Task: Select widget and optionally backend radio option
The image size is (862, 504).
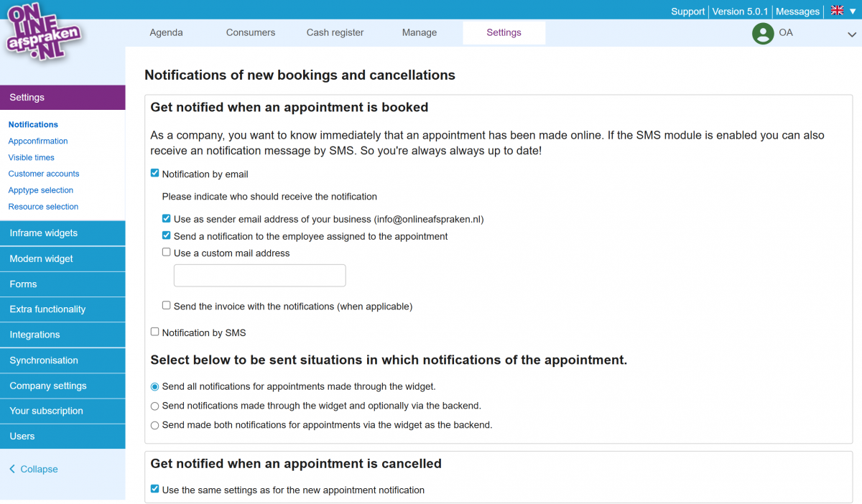Action: tap(154, 406)
